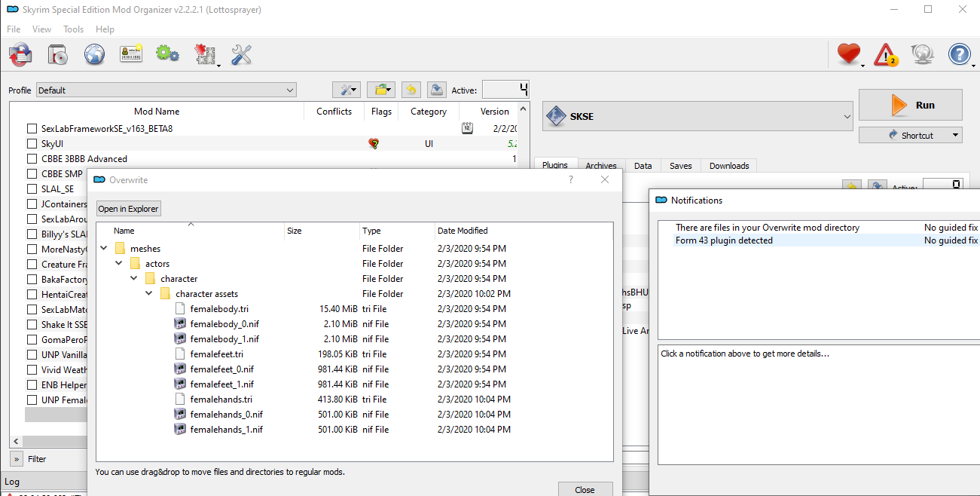This screenshot has width=980, height=496.
Task: Open the SKSE executable dropdown
Action: pos(698,117)
